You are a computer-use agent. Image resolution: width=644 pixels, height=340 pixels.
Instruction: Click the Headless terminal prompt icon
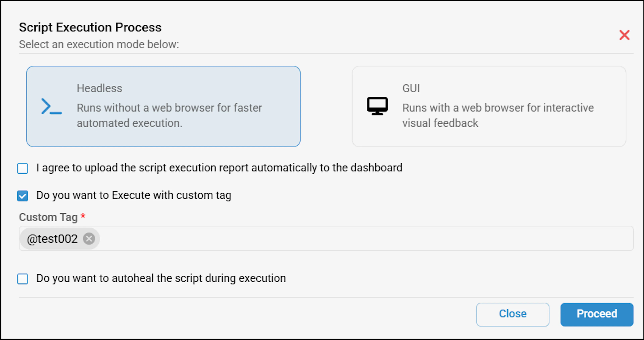point(51,106)
